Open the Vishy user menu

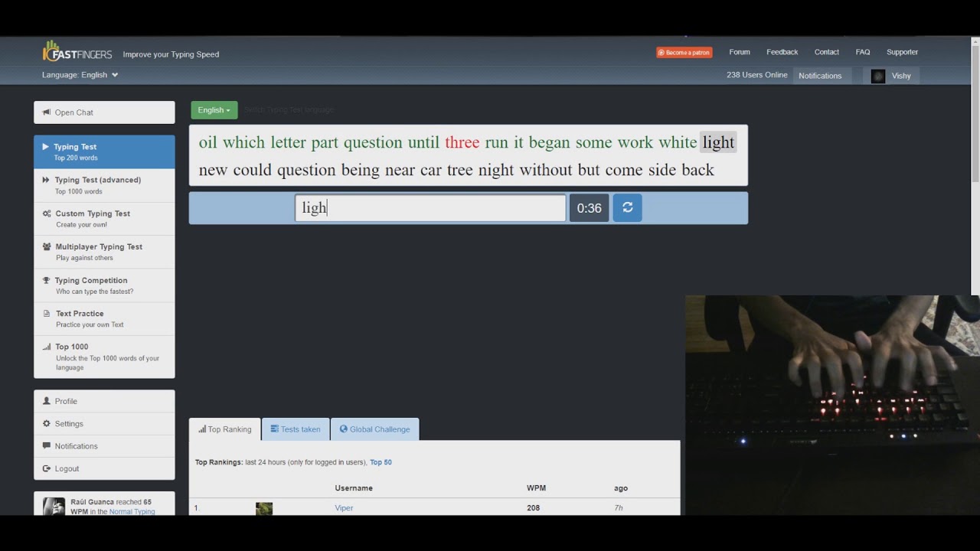point(891,76)
